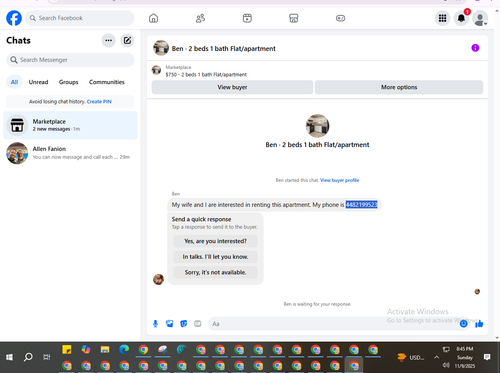Open the Chats options three-dot menu

108,40
